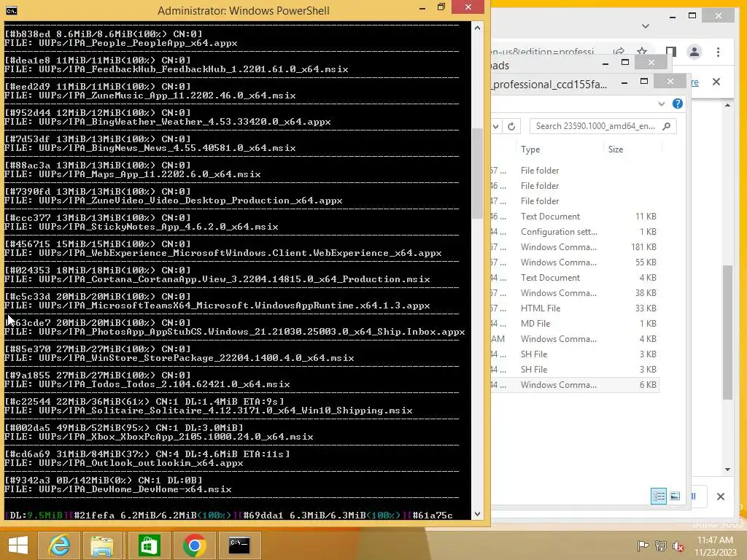The height and width of the screenshot is (560, 747).
Task: Click Chrome address bar URL text
Action: [x=542, y=52]
